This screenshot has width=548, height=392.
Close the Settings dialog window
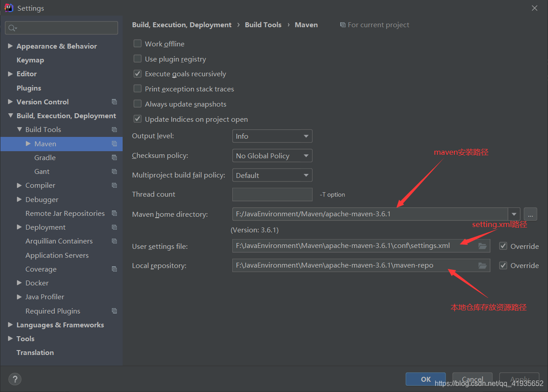tap(535, 8)
